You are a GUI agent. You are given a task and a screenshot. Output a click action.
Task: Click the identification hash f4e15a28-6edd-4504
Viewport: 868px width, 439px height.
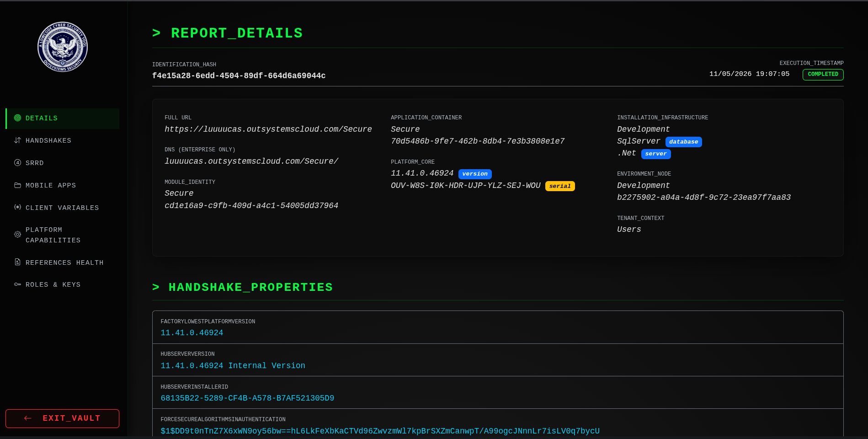point(239,75)
